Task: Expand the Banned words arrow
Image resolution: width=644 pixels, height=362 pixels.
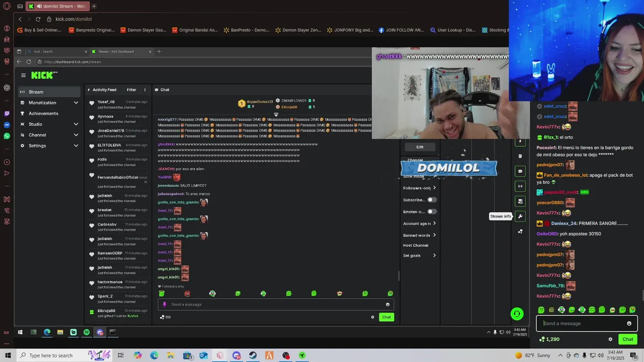Action: click(434, 235)
